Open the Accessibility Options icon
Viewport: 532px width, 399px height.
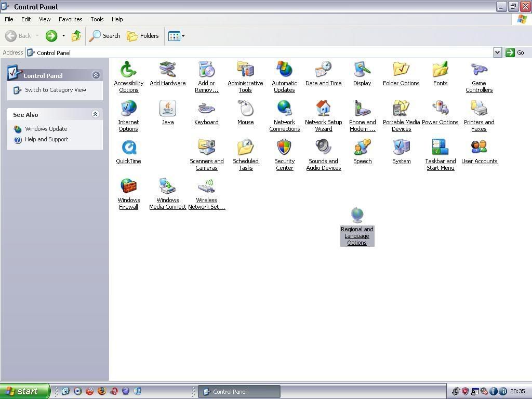tap(128, 70)
